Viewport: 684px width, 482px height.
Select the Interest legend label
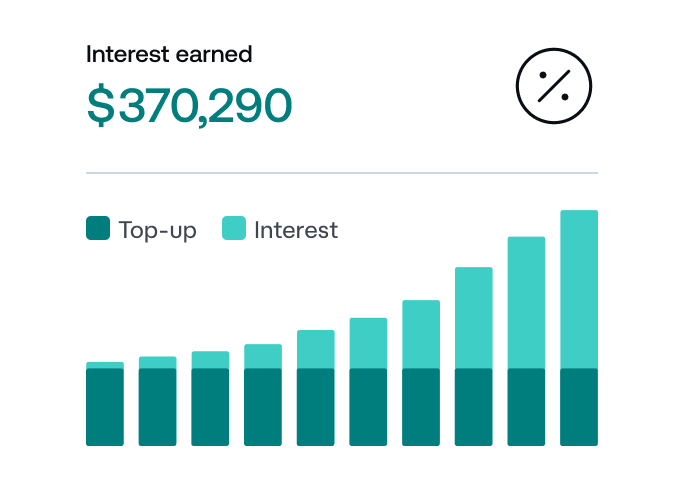coord(296,230)
